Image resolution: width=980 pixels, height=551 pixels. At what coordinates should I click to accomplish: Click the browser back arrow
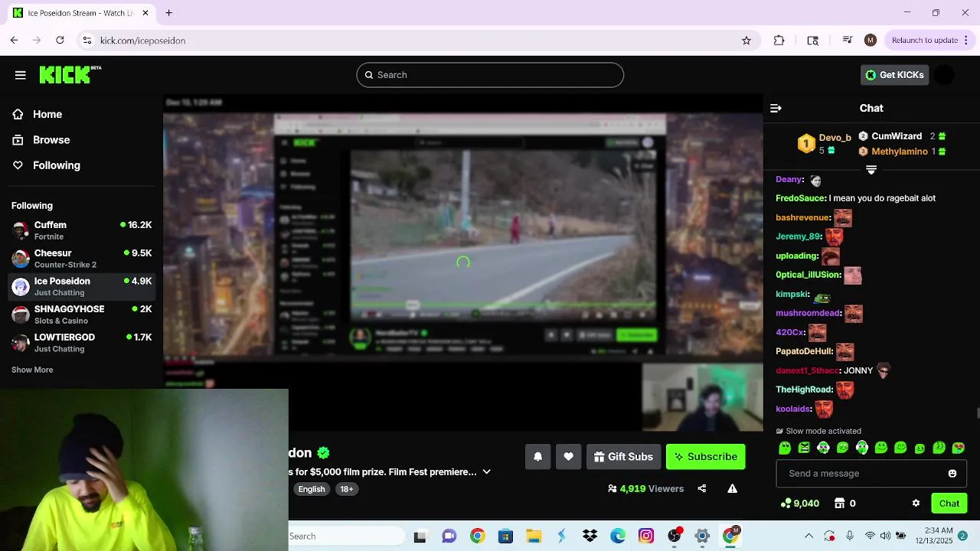click(15, 41)
